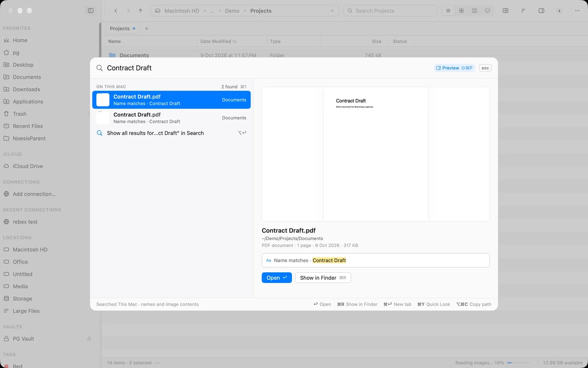Open the downloads activity icon
588x368 pixels.
click(x=559, y=11)
